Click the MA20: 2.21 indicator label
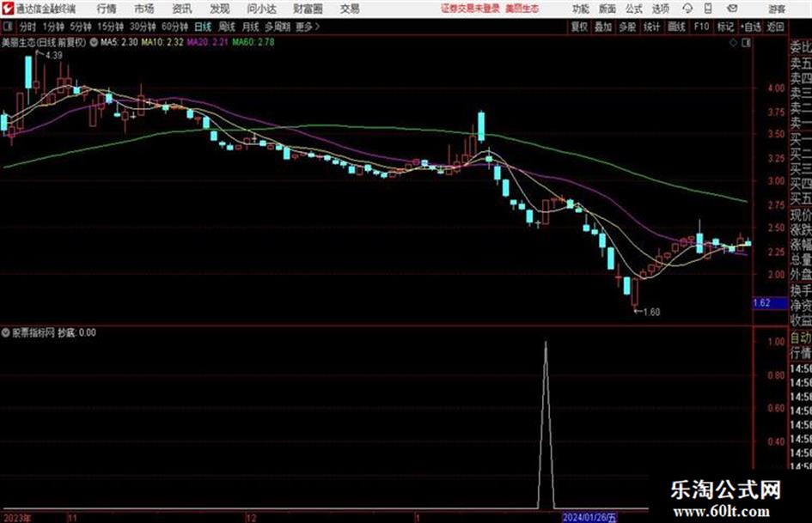 pos(208,42)
